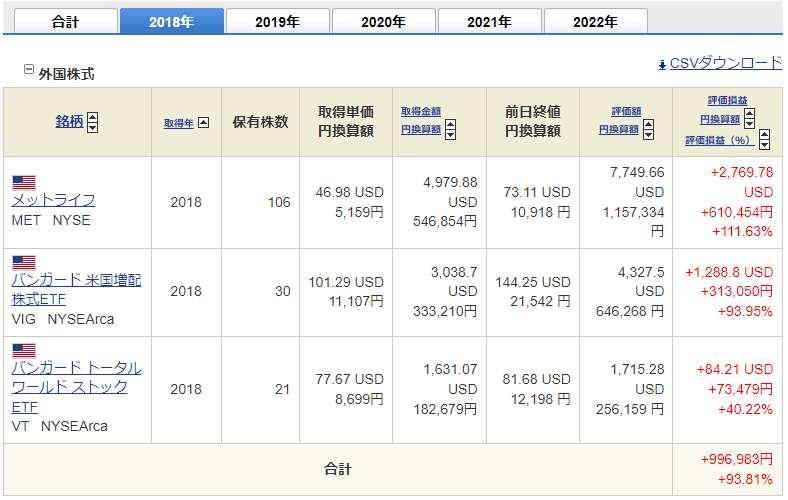Open バンガード トータル ワールド ストック ETF link
Screen dimensions: 788x500
pyautogui.click(x=76, y=387)
